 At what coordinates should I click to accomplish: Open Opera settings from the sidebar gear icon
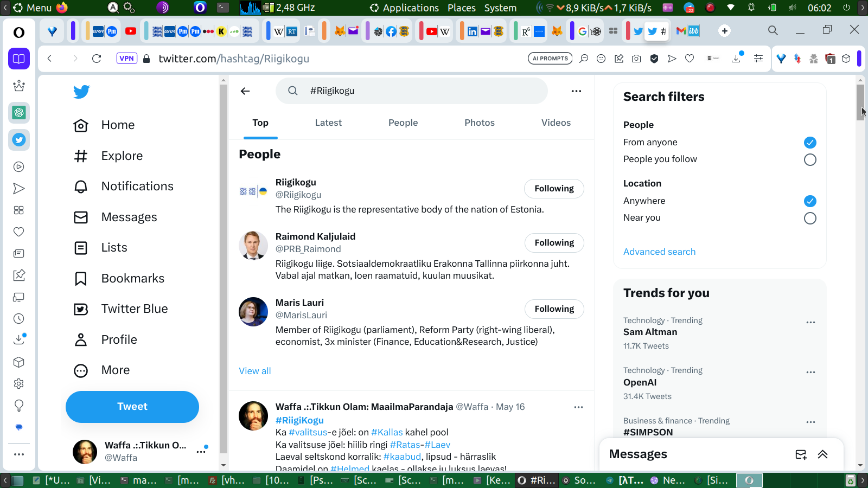[x=19, y=384]
